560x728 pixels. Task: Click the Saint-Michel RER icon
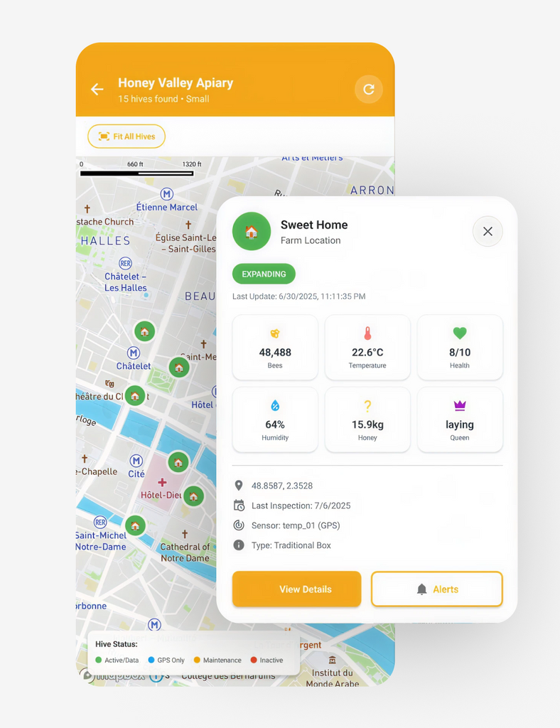point(100,523)
